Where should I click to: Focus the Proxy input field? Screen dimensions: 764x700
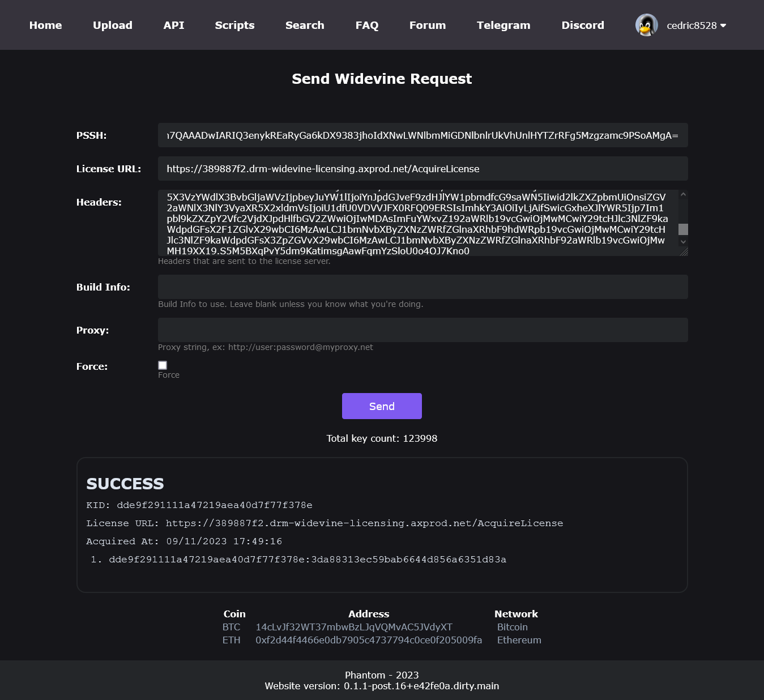pos(422,330)
